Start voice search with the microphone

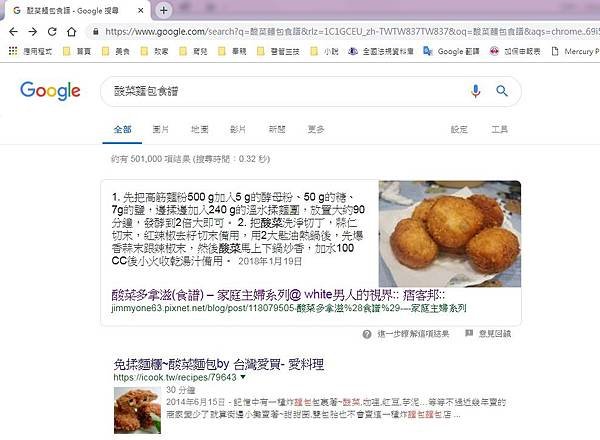(476, 91)
